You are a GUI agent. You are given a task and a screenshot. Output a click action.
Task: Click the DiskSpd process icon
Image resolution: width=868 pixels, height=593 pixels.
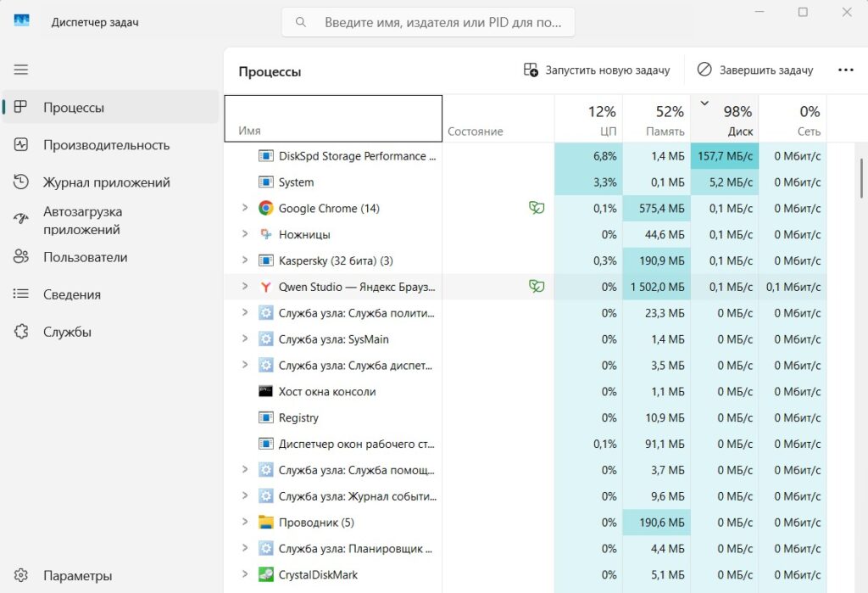pos(265,156)
